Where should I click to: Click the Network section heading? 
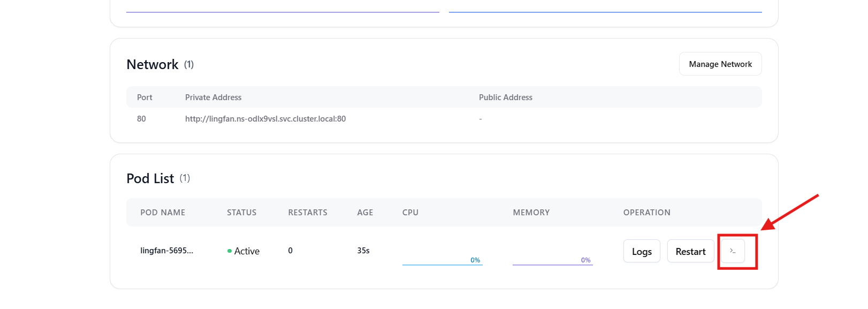point(153,64)
